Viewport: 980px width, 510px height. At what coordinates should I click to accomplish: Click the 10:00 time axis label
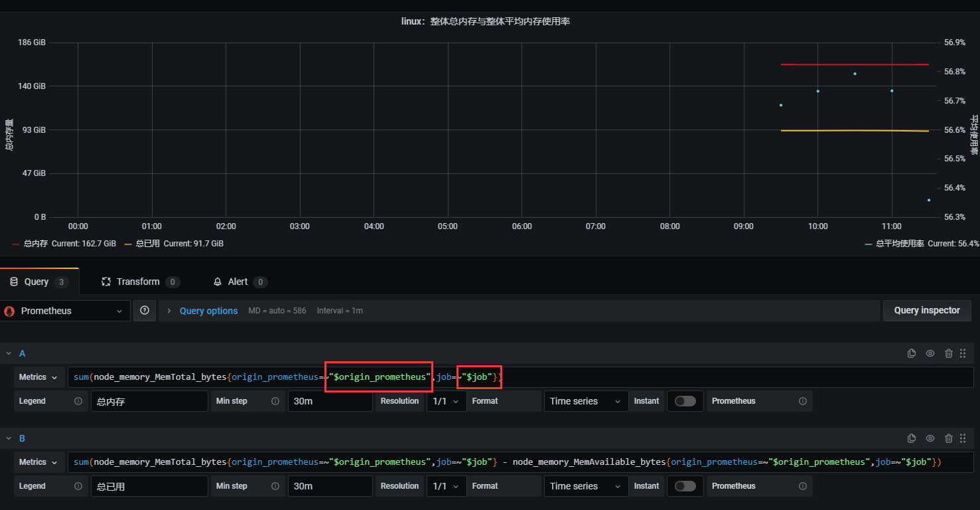[x=817, y=226]
